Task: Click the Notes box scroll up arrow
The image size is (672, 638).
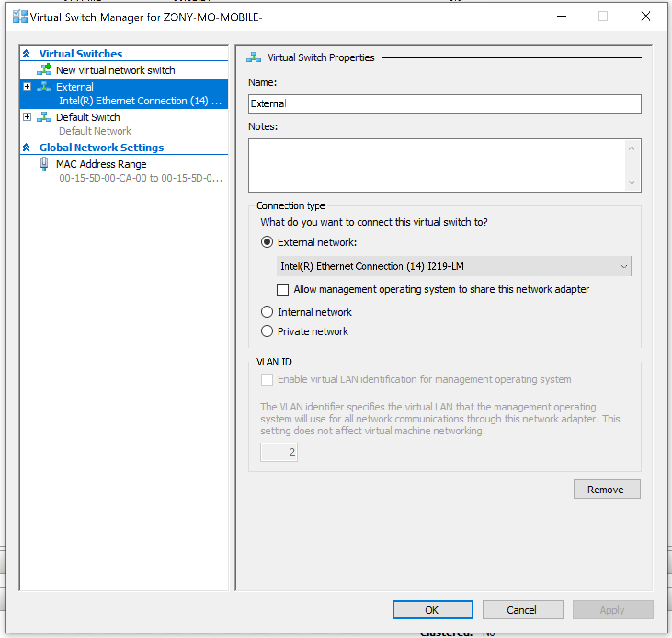Action: coord(632,148)
